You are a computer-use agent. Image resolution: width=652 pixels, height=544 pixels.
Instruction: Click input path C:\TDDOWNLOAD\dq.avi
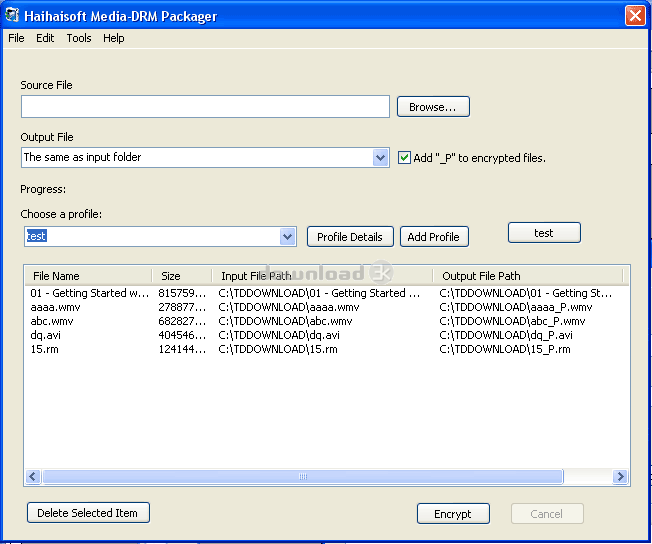[279, 335]
